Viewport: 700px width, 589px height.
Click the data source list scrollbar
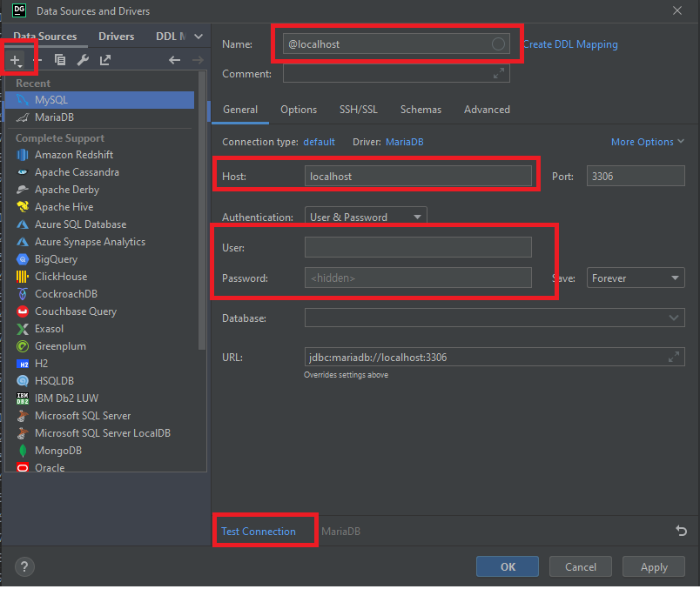tap(202, 210)
